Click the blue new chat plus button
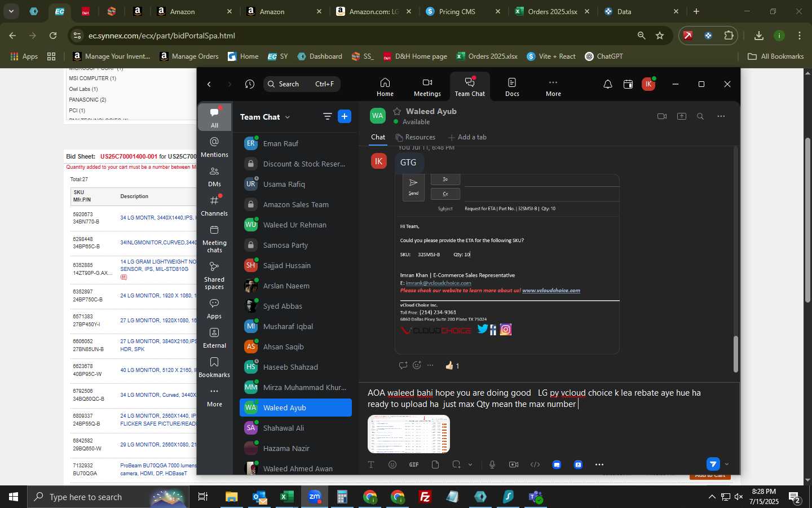The width and height of the screenshot is (812, 508). pos(344,116)
